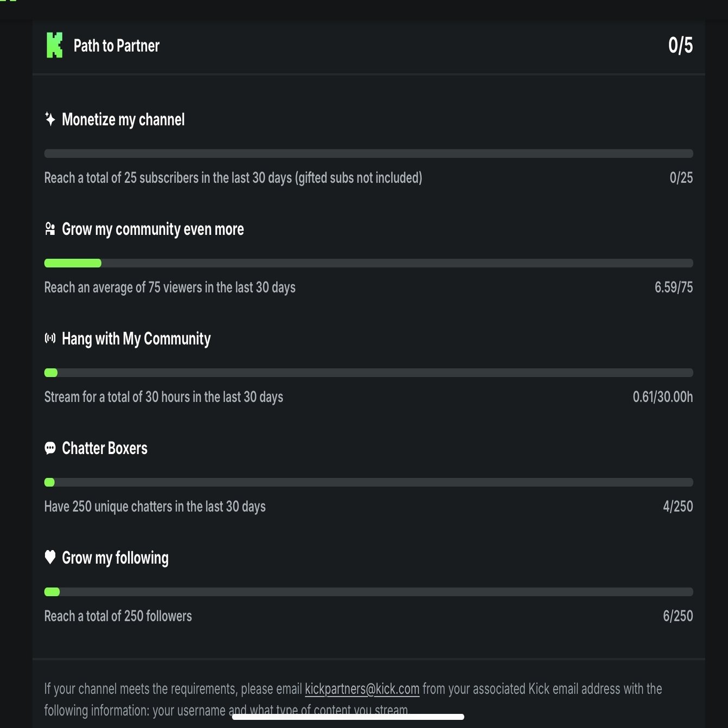Click the Path to Partner heading
The width and height of the screenshot is (728, 728).
point(116,46)
